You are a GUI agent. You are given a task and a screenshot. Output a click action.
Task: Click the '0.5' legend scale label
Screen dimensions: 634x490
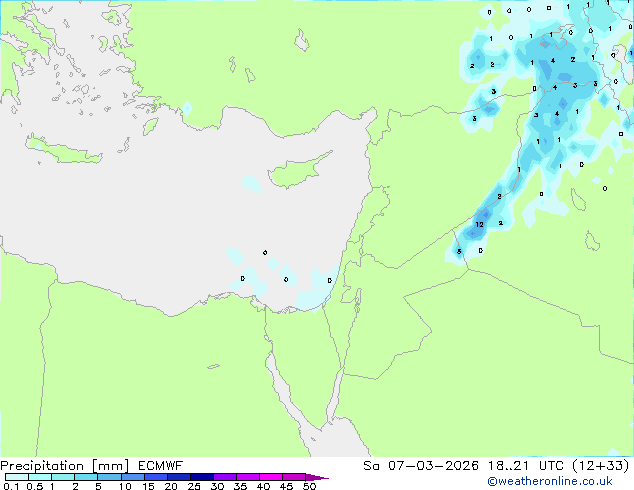pos(35,486)
